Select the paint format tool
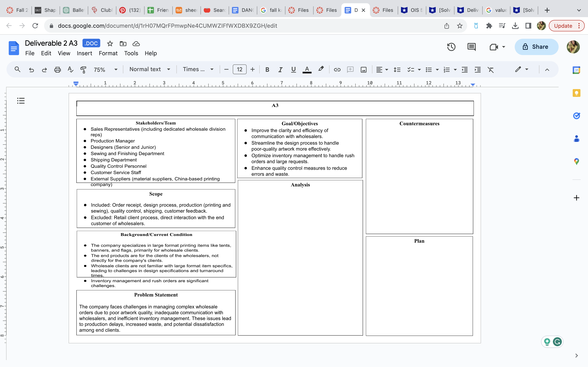The width and height of the screenshot is (588, 367). [x=83, y=69]
